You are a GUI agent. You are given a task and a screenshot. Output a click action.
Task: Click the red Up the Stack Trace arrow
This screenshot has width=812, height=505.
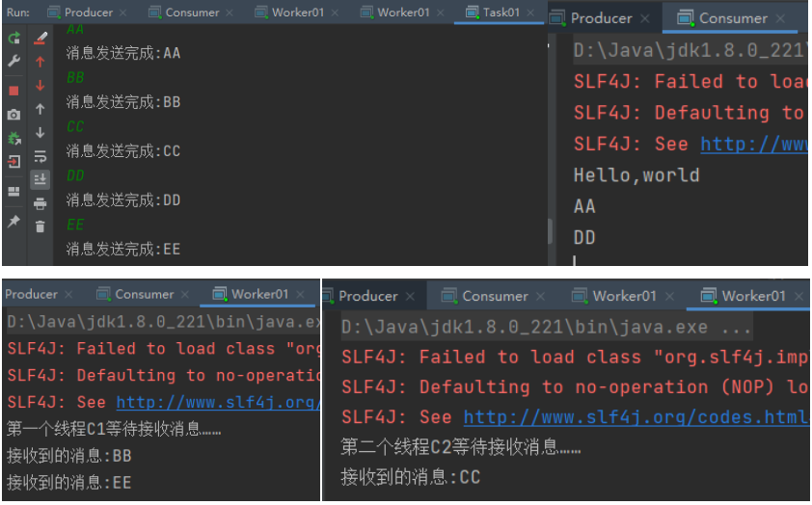tap(40, 62)
